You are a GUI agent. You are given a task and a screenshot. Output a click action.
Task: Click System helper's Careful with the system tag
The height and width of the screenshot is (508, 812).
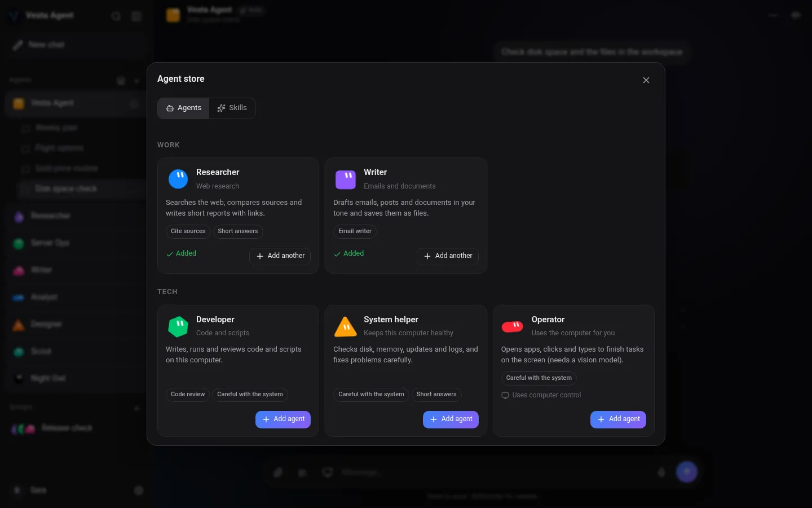371,395
